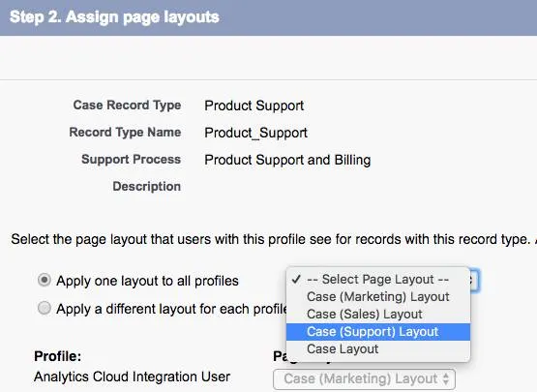Choose Case (Marketing) Layout in the open list
This screenshot has height=392, width=537.
tap(378, 297)
